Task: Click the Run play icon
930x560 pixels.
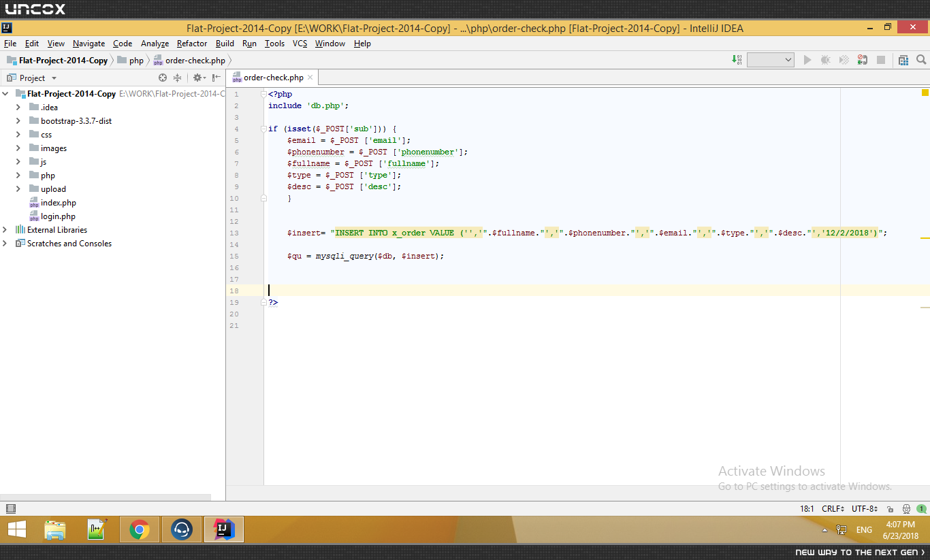Action: point(807,60)
